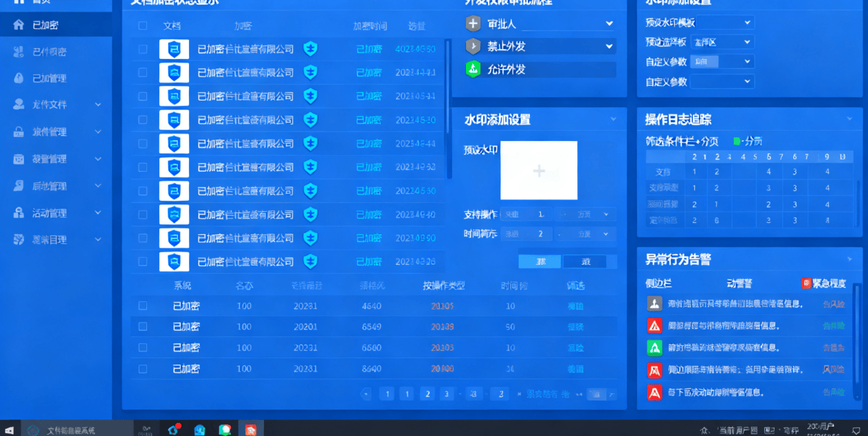Click the 活动管理 icon in the sidebar

(x=19, y=213)
